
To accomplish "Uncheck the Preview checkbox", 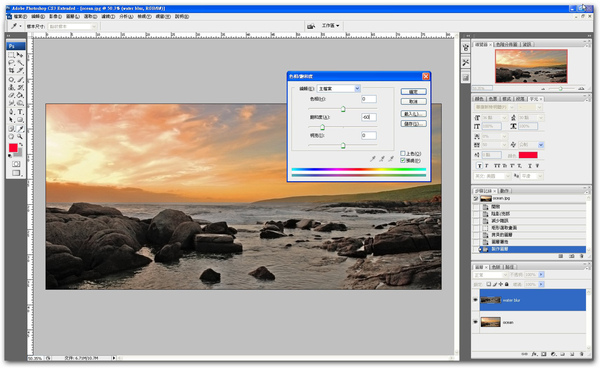I will click(x=403, y=160).
